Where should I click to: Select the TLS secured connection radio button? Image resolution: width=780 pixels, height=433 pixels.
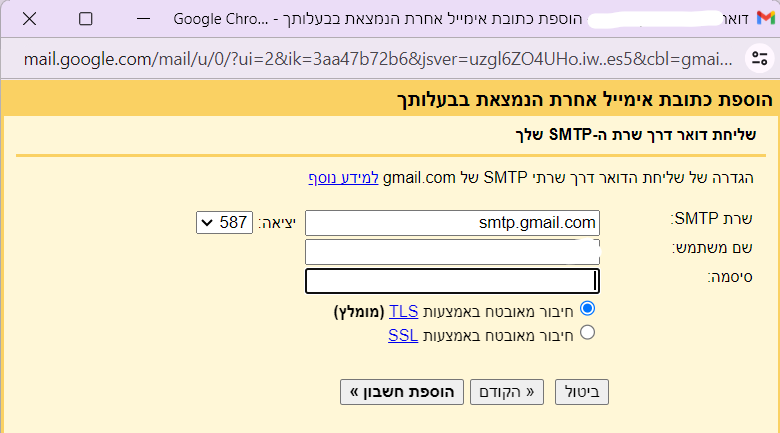587,309
